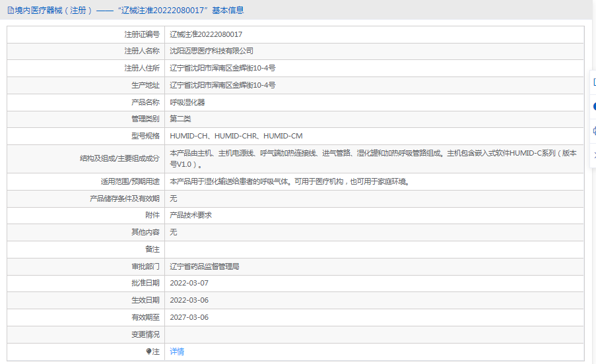Select the date 2022-03-07

(189, 283)
